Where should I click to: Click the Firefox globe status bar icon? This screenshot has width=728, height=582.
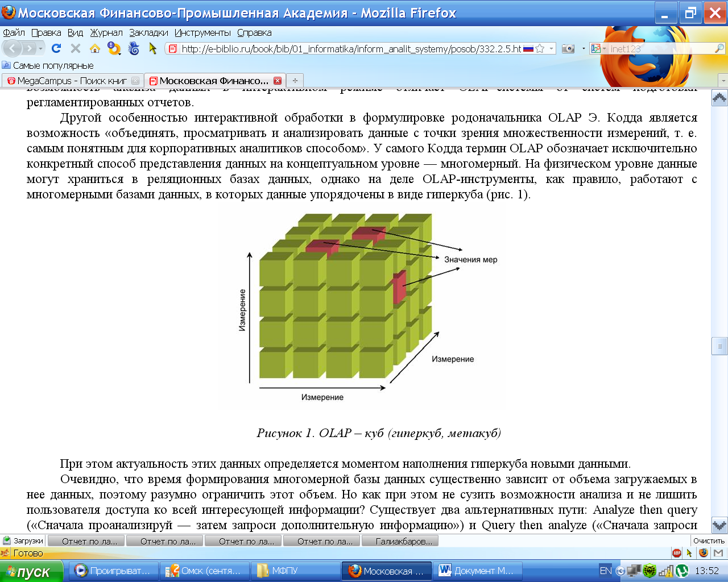pos(704,553)
